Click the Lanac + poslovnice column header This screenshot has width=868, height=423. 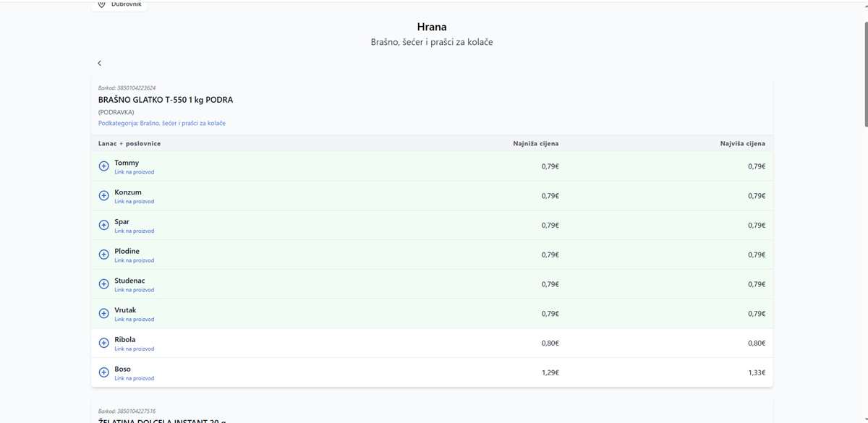point(129,143)
